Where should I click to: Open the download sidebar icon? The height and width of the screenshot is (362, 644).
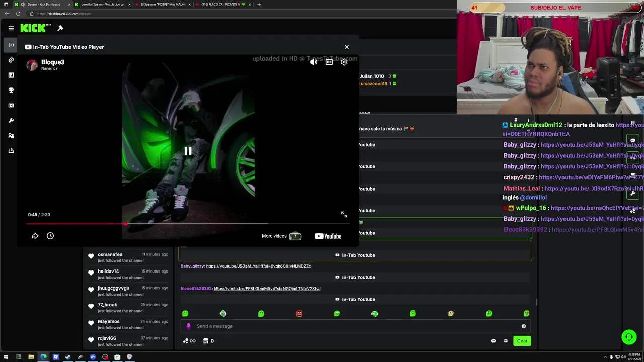click(x=11, y=151)
